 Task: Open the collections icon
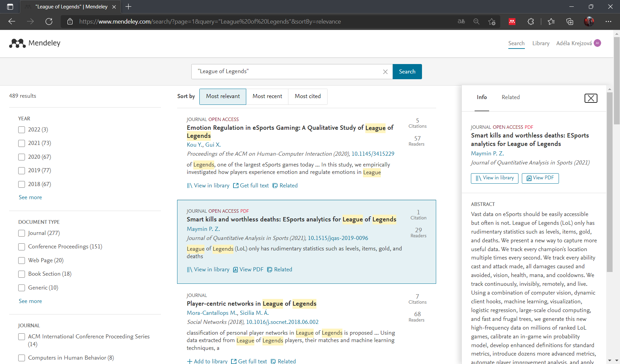click(570, 22)
